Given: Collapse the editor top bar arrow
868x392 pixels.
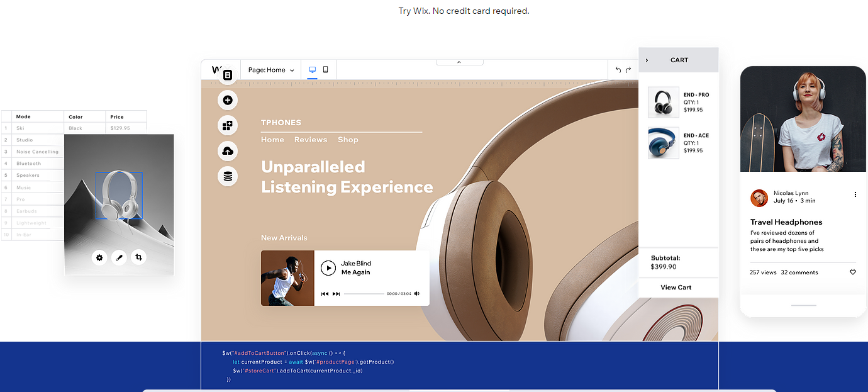Looking at the screenshot, I should (x=459, y=62).
